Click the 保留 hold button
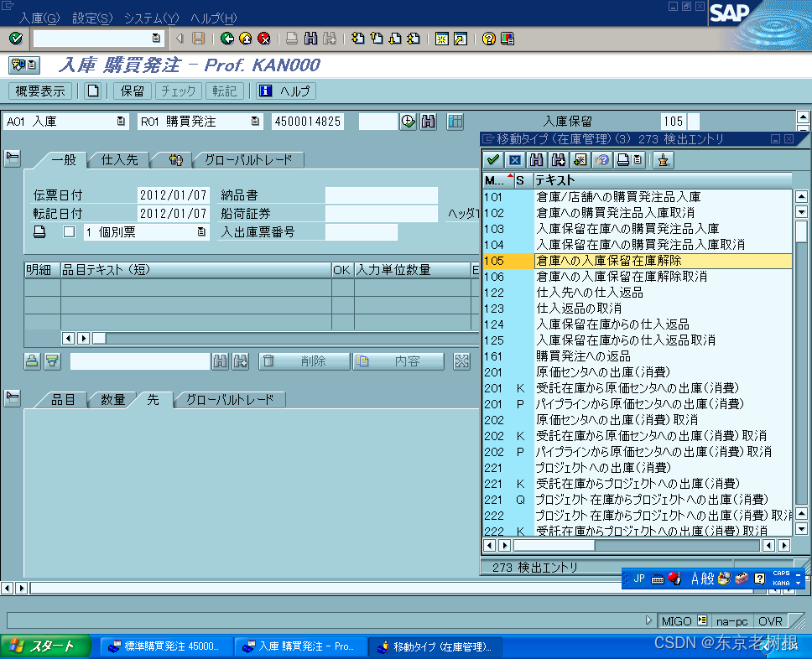This screenshot has height=659, width=812. 132,91
